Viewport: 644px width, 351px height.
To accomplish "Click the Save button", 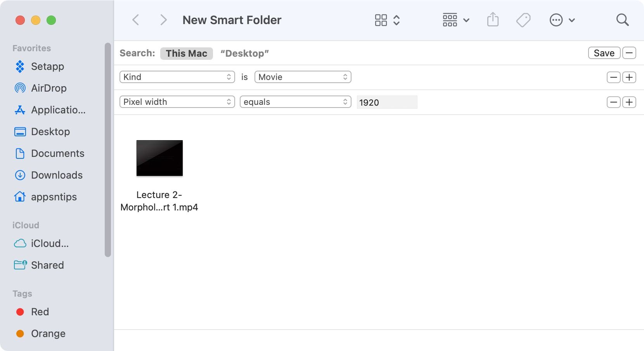I will tap(604, 53).
